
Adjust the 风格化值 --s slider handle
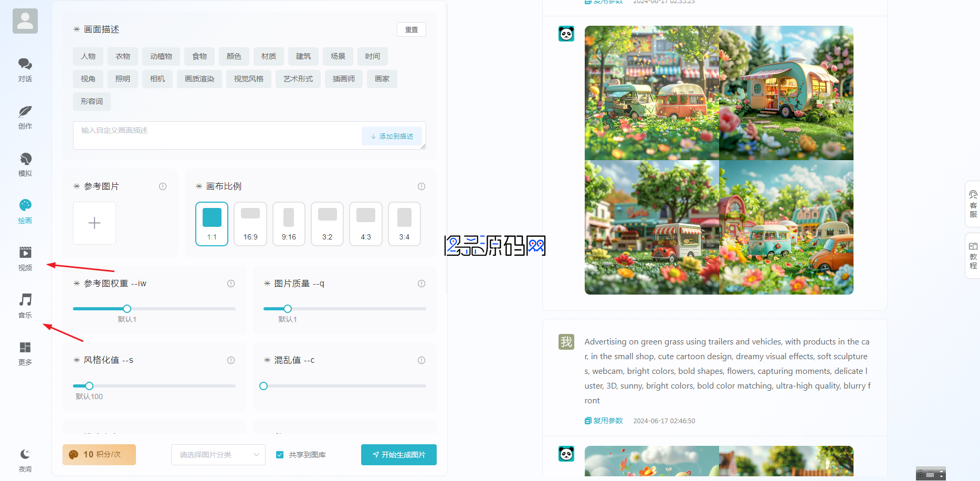[89, 386]
